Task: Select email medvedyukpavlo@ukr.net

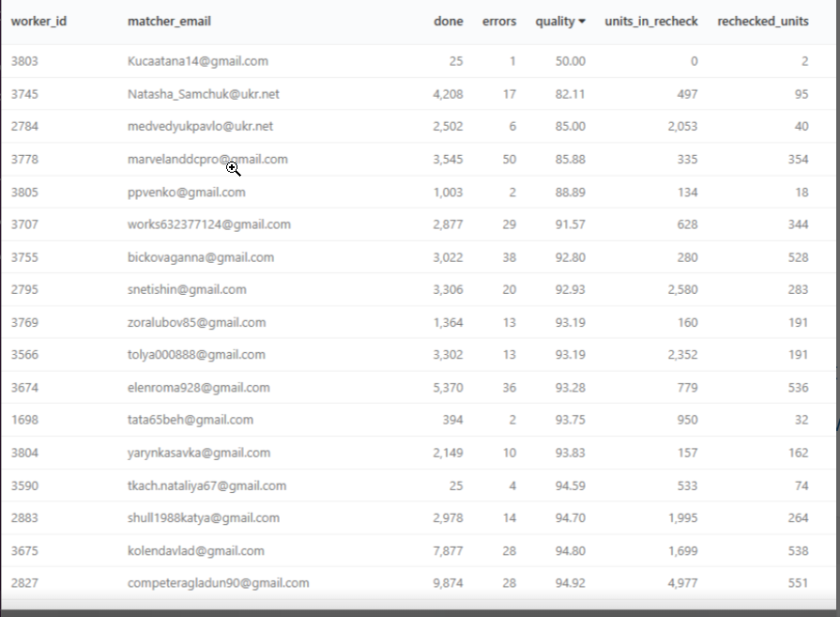Action: [x=200, y=127]
